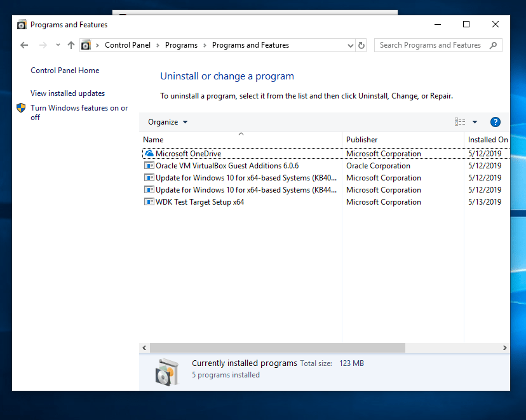Refresh the Programs and Features list
Screen dimensions: 526x420
tap(361, 45)
